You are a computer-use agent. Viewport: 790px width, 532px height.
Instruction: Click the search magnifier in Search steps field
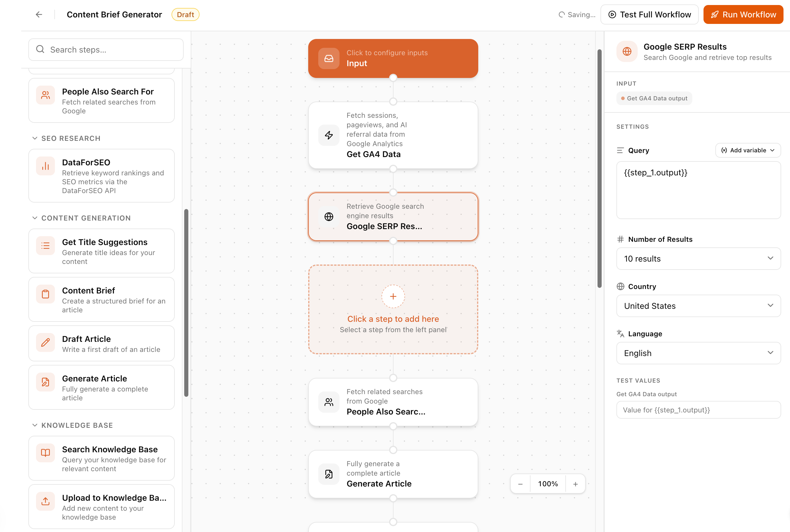[x=40, y=50]
